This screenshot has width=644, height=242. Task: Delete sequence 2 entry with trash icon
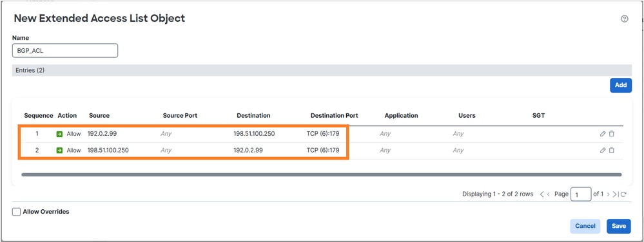[x=612, y=151]
